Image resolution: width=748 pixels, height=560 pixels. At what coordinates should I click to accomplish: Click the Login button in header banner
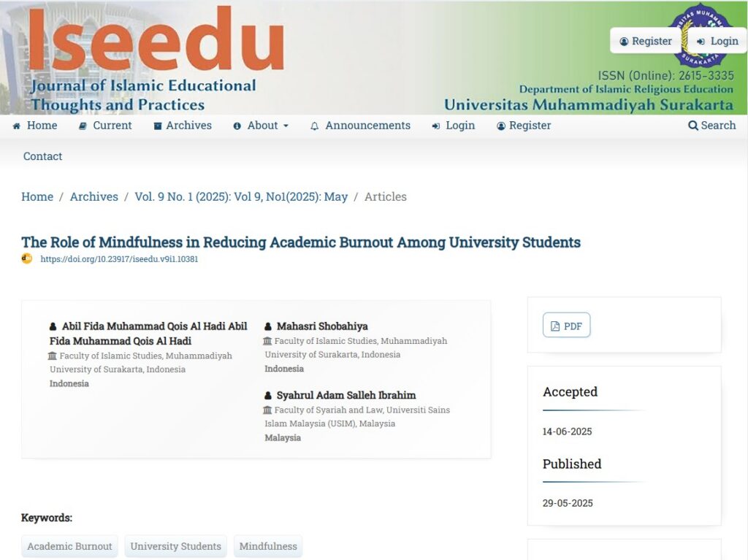(717, 41)
